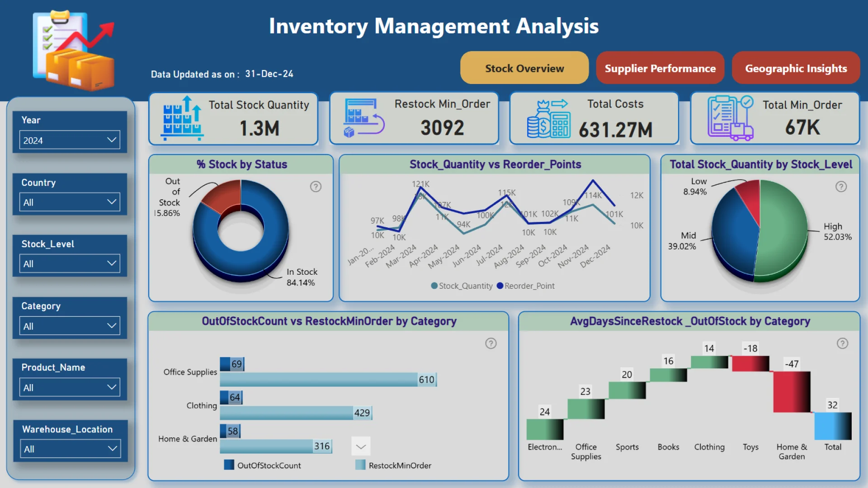Viewport: 868px width, 488px height.
Task: Open help tooltip on % Stock by Status
Action: click(x=316, y=187)
